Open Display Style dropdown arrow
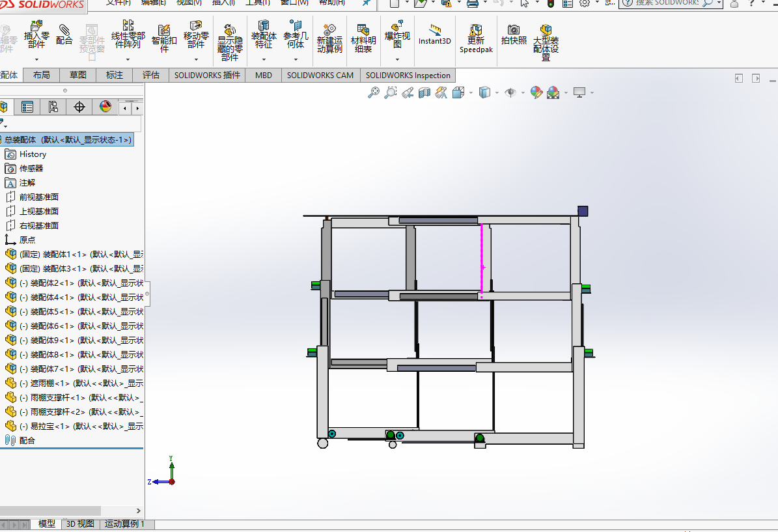This screenshot has width=778, height=532. tap(497, 93)
